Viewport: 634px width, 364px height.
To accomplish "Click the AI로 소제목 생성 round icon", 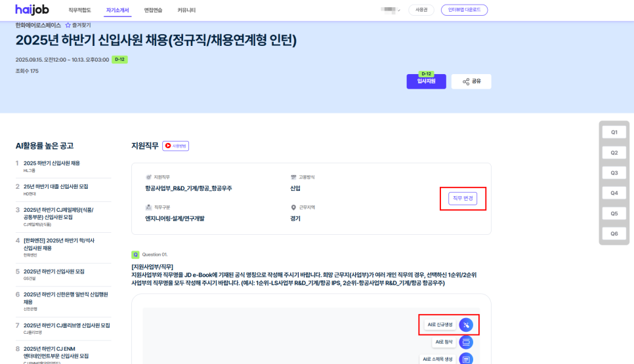I will coord(466,359).
